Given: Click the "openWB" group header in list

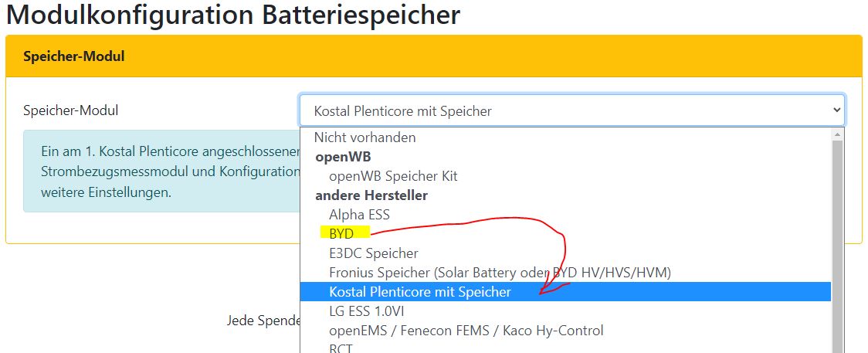Looking at the screenshot, I should (x=338, y=157).
